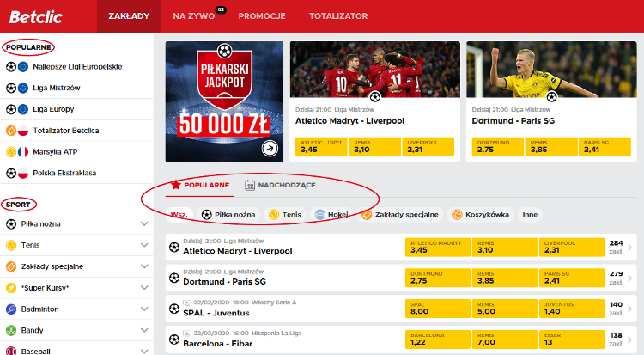Click the live stream icon on SPAL - Juventus row
The width and height of the screenshot is (644, 355).
(x=187, y=303)
